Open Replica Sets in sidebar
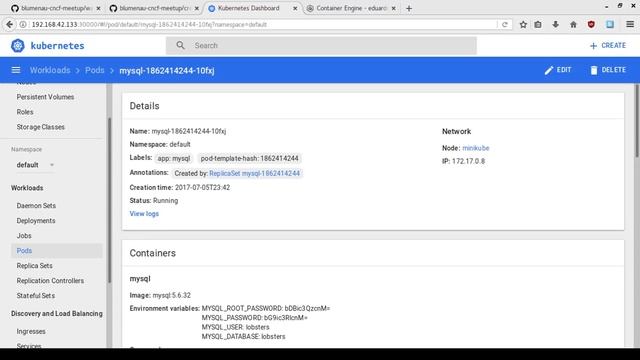The height and width of the screenshot is (360, 640). [34, 266]
